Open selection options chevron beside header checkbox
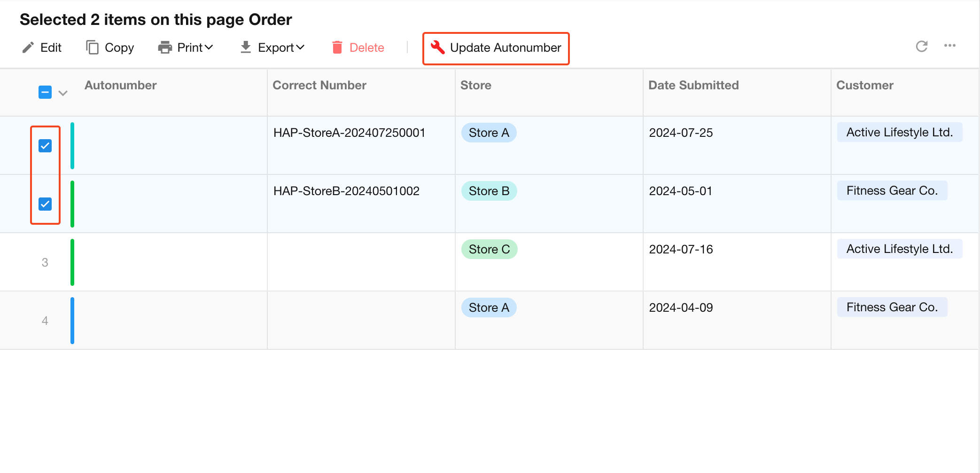This screenshot has width=980, height=473. coord(63,93)
